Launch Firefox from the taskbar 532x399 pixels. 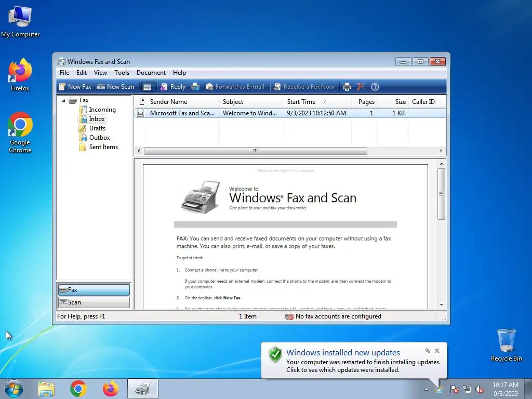pos(111,389)
